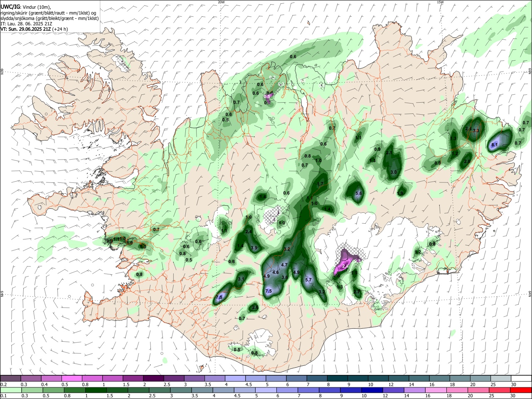Click the 3.1 rainfall label

tap(241, 279)
